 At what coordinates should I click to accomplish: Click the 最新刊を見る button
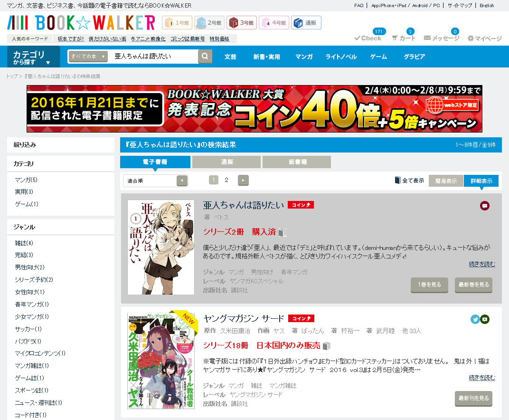click(473, 398)
